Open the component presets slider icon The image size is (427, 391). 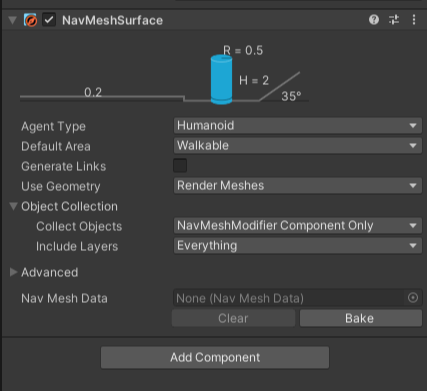pos(394,20)
